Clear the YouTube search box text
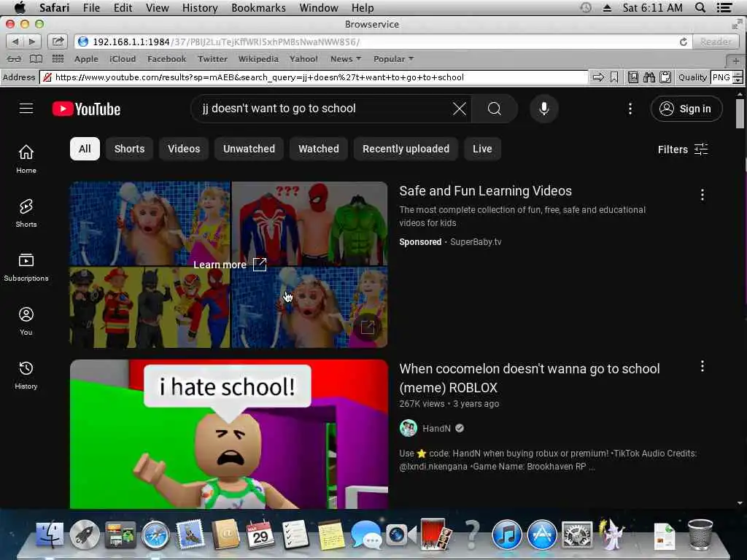This screenshot has height=560, width=747. [x=460, y=109]
